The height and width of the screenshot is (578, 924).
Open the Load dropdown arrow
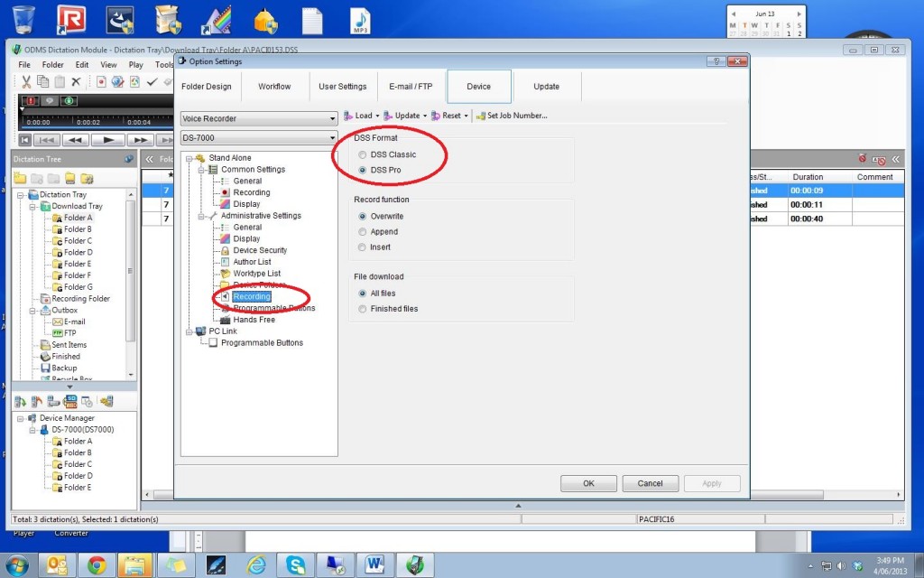coord(377,116)
